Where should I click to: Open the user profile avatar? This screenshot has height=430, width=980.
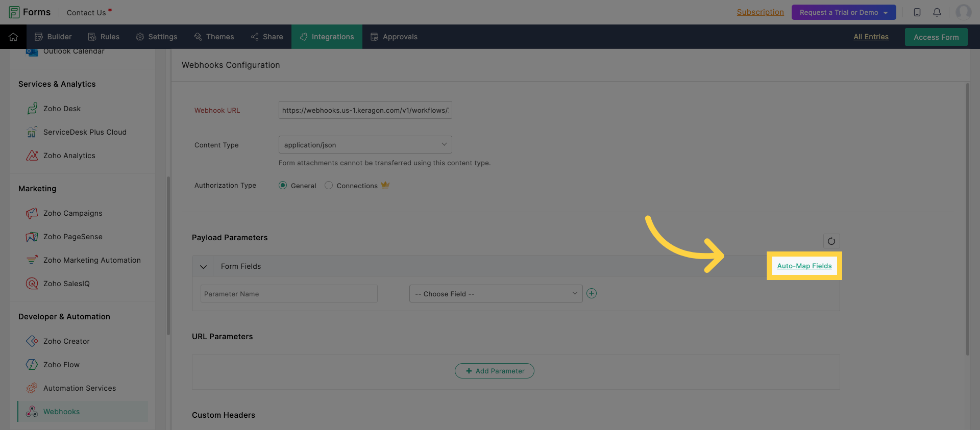(x=964, y=12)
